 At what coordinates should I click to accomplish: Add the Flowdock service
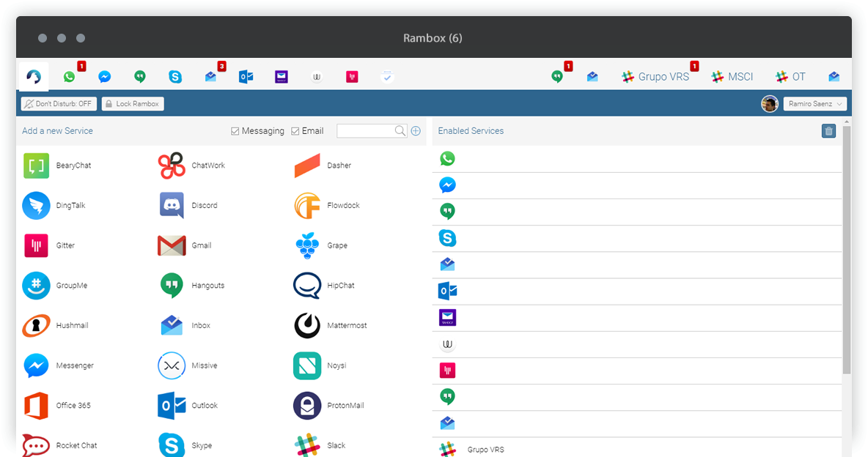point(327,205)
